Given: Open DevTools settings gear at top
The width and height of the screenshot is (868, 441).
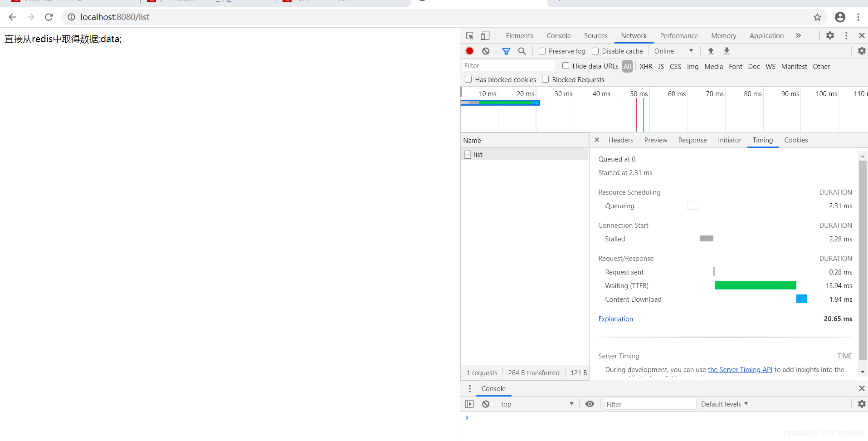Looking at the screenshot, I should coord(830,35).
